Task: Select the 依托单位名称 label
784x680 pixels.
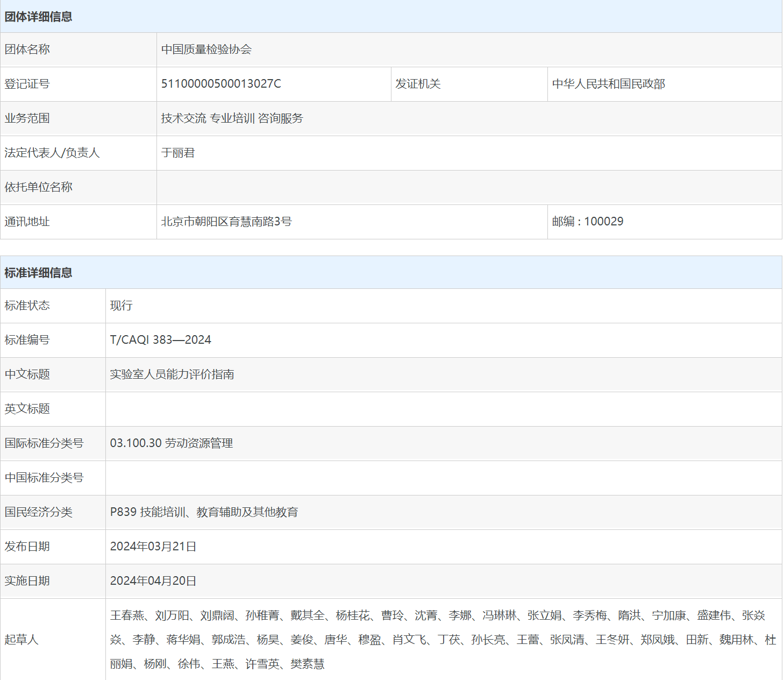Action: (x=38, y=187)
